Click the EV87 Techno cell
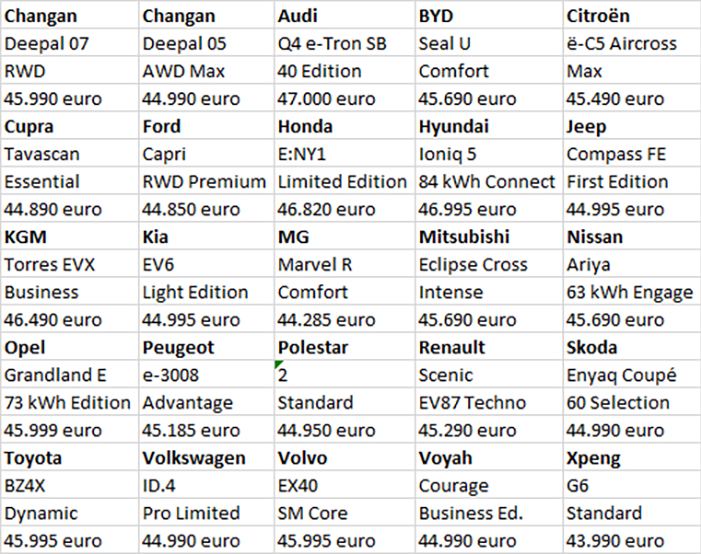Screen dimensions: 701x554 (x=488, y=403)
